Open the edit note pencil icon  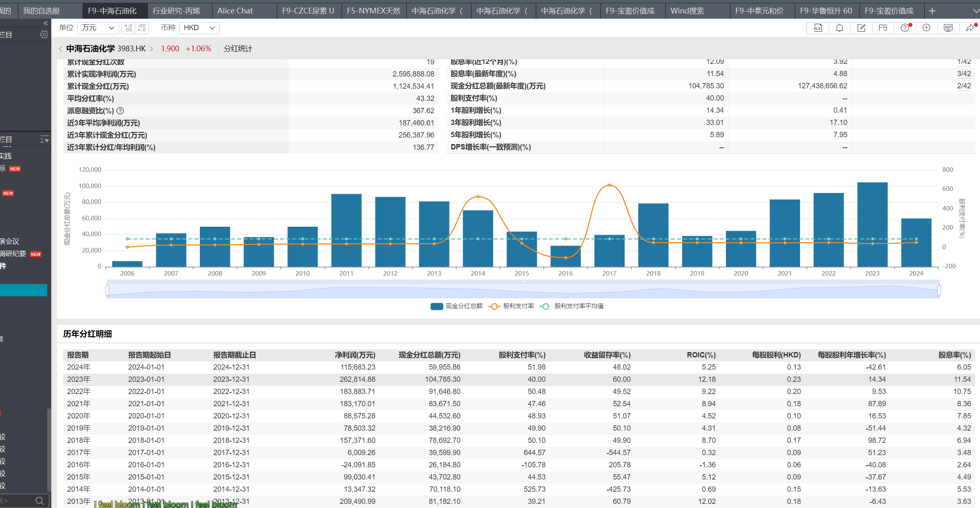861,28
